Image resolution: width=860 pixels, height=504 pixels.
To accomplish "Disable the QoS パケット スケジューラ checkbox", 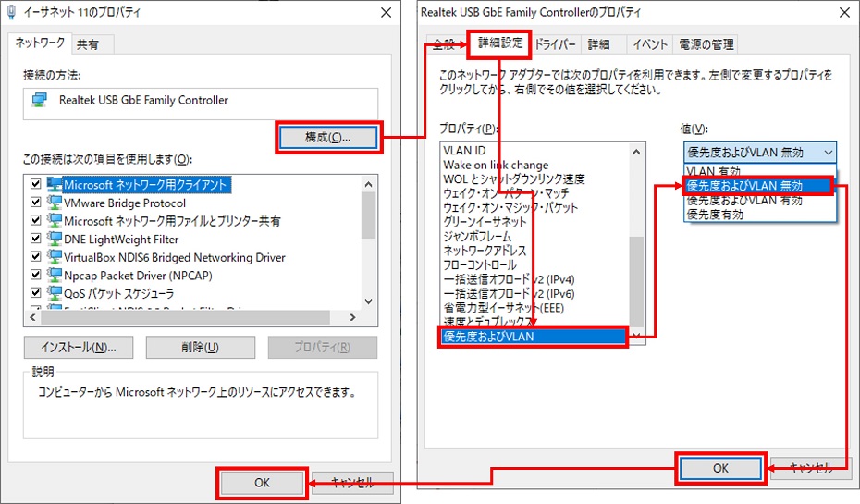I will 36,294.
